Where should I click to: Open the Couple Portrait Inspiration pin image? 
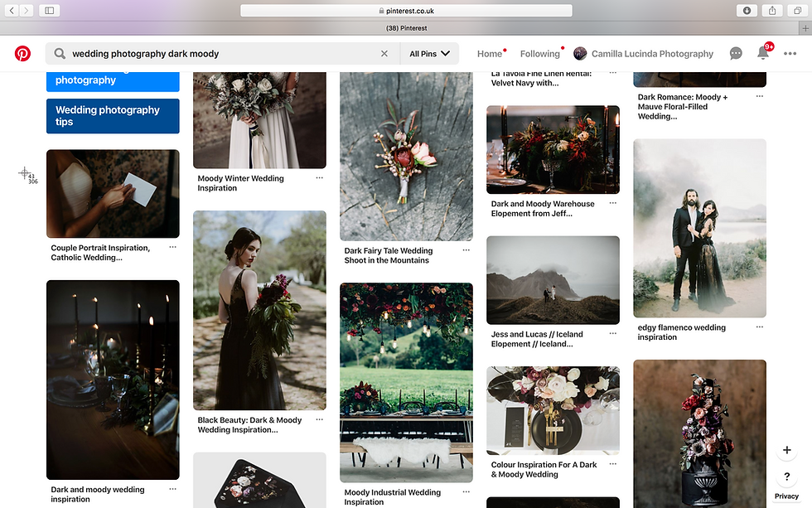pos(113,194)
